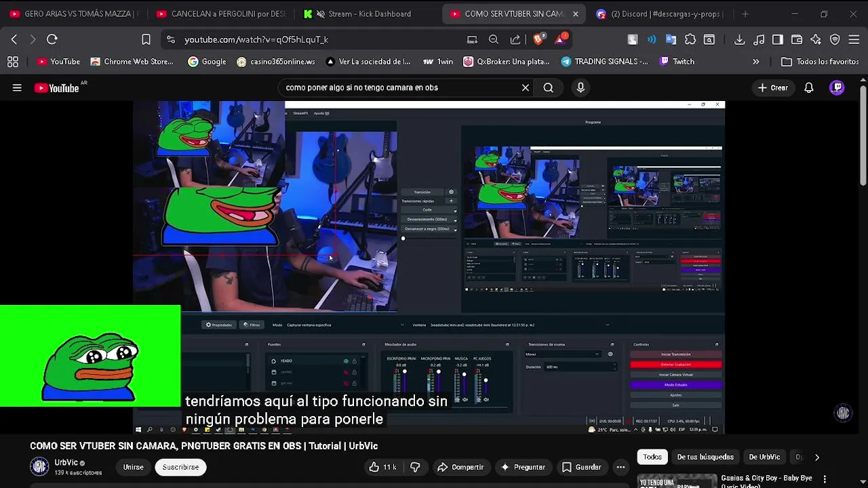The width and height of the screenshot is (868, 488).
Task: Like the video (11 k)
Action: (x=382, y=467)
